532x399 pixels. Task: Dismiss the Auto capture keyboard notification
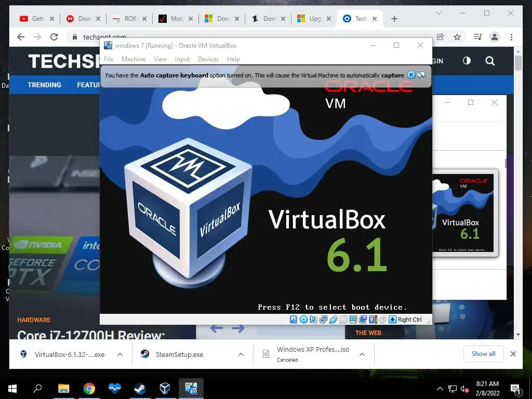(411, 75)
